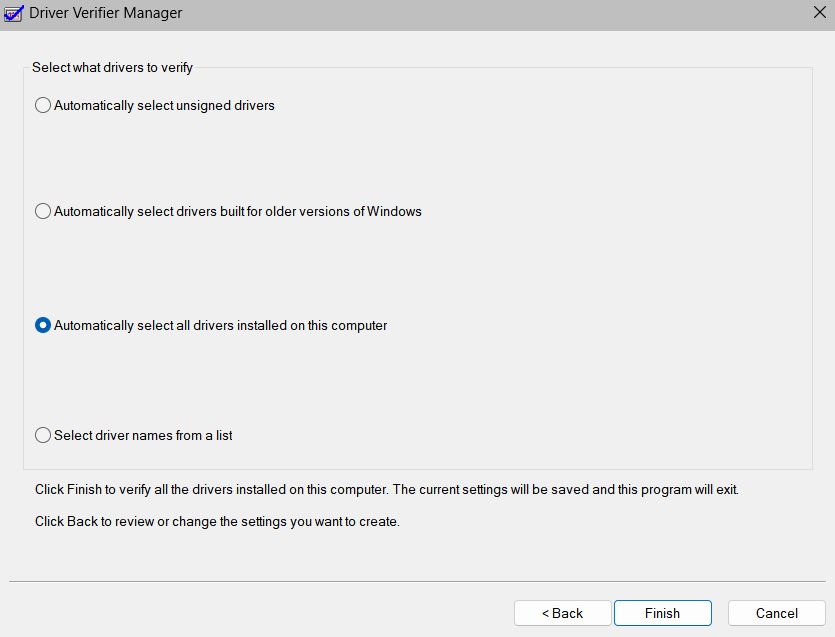Enable "Select driver names from a list"
835x637 pixels.
(43, 435)
